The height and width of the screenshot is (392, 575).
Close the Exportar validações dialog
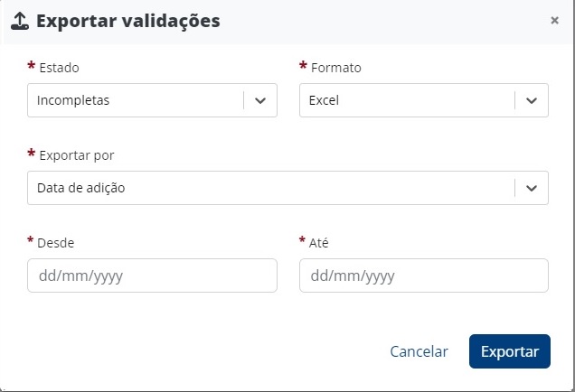(554, 21)
